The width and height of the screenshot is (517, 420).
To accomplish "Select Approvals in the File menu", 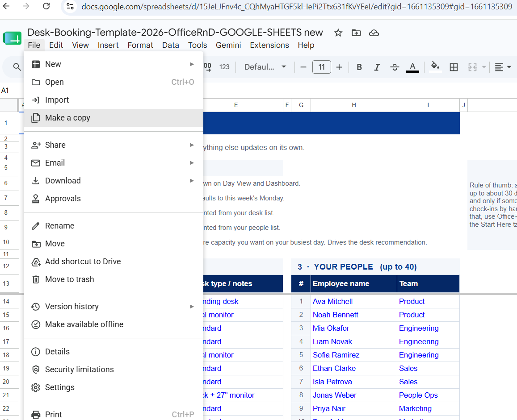I will (x=113, y=199).
